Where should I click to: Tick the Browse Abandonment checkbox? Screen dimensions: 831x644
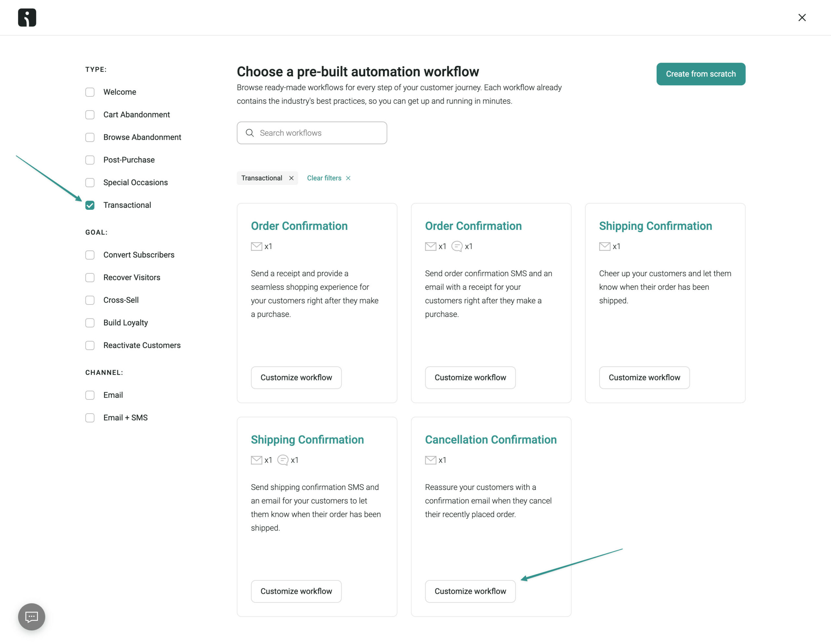click(x=90, y=137)
